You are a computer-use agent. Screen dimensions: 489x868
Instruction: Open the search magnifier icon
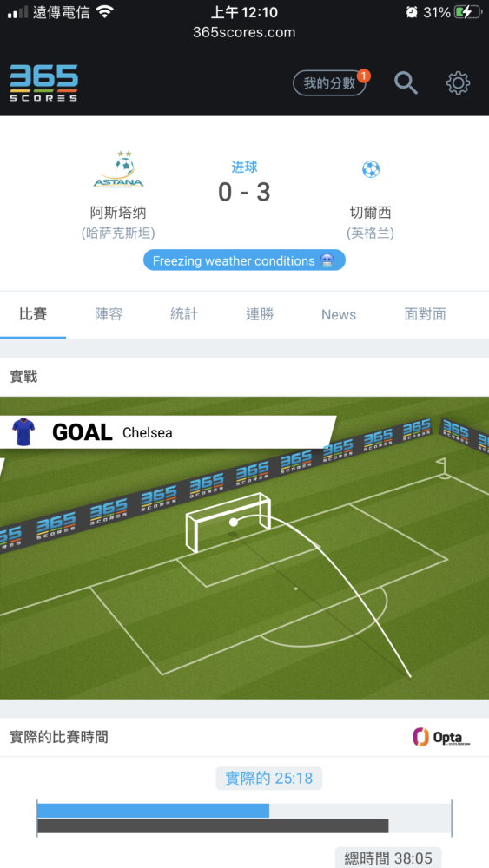406,83
